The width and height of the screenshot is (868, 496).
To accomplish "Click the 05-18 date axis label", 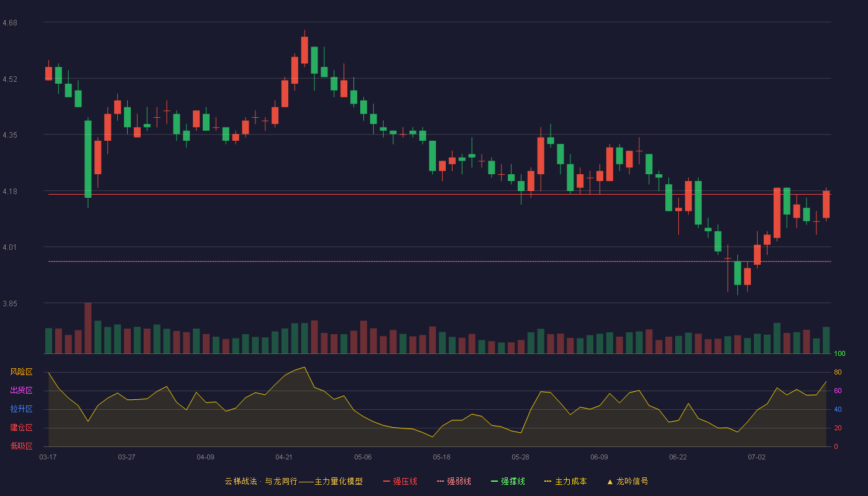I will pyautogui.click(x=441, y=457).
